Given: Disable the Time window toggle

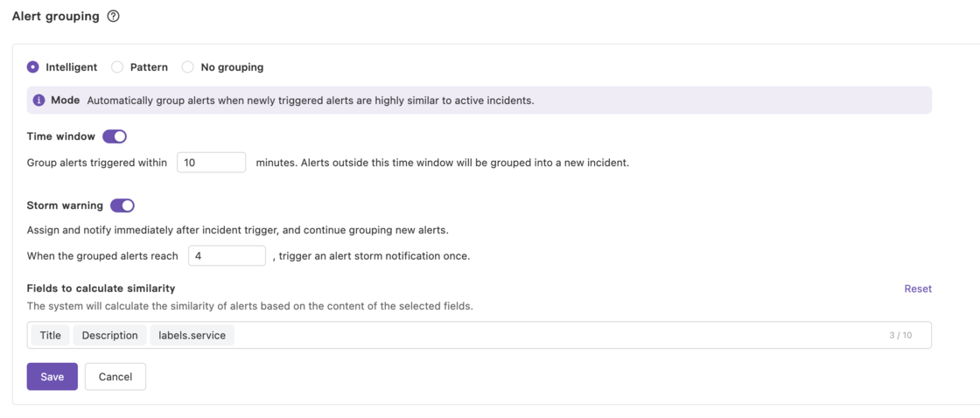Looking at the screenshot, I should coord(115,136).
